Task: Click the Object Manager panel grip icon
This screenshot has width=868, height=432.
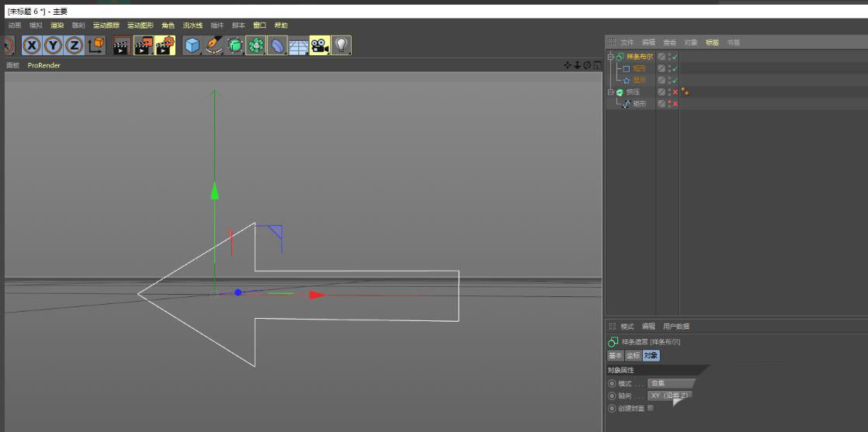Action: pos(612,42)
